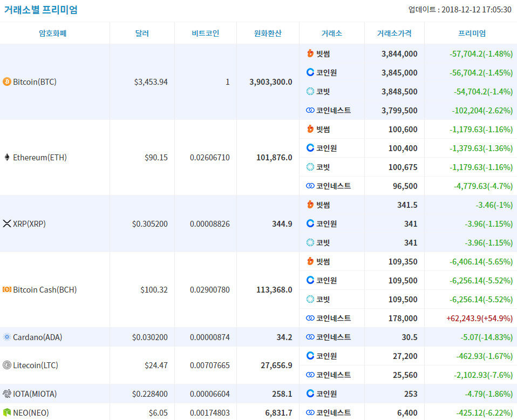Click the -102,204(-2.62%) premium value
The image size is (517, 420).
point(482,110)
